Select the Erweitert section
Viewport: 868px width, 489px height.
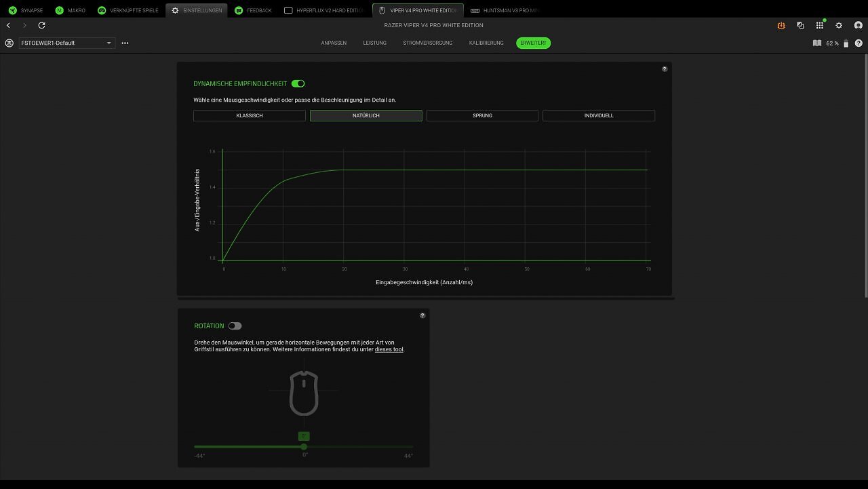(534, 43)
